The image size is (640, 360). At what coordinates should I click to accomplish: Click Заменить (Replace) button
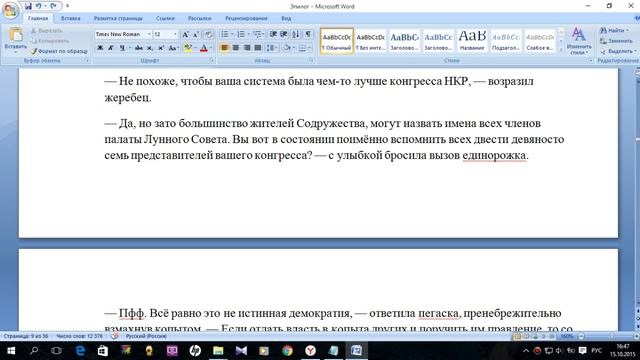tap(616, 41)
